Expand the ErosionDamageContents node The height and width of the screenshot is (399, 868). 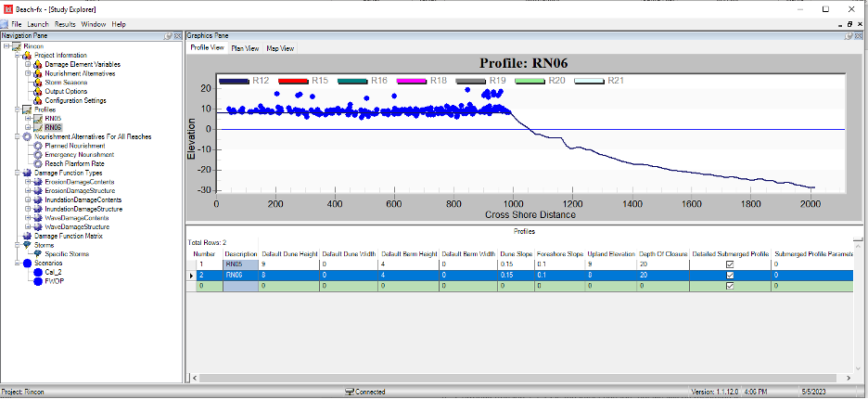pos(28,182)
